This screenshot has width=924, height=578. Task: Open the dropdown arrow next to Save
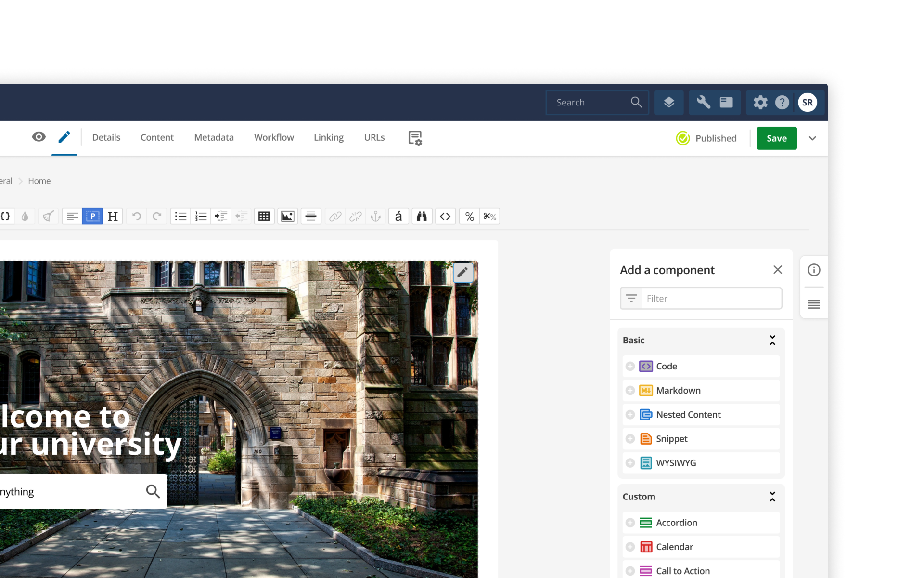click(812, 138)
